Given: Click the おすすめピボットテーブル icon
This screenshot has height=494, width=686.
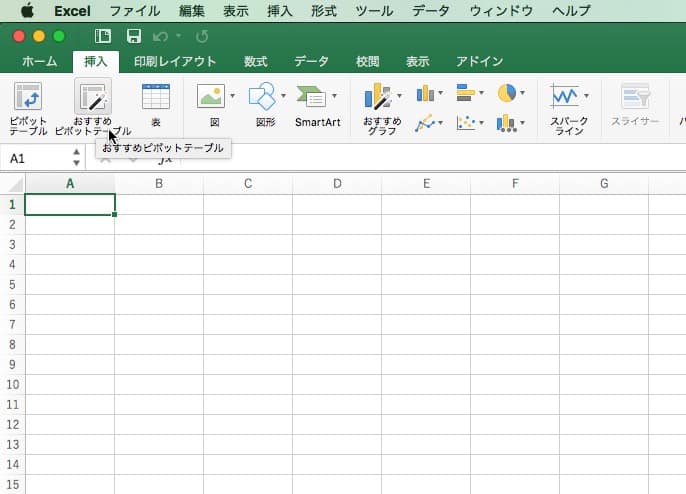Looking at the screenshot, I should click(x=93, y=98).
